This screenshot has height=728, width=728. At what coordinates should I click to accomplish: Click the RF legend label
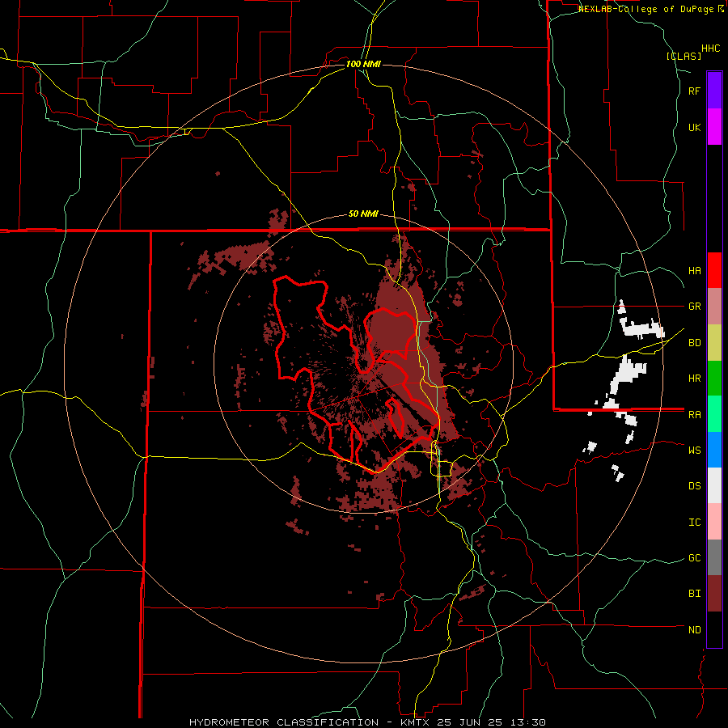(694, 91)
